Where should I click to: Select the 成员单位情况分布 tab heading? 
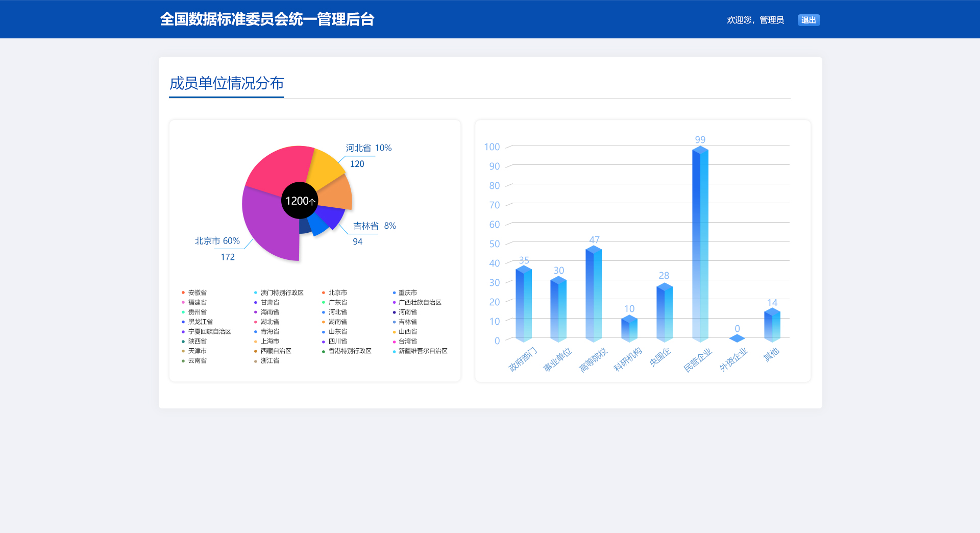[x=226, y=83]
